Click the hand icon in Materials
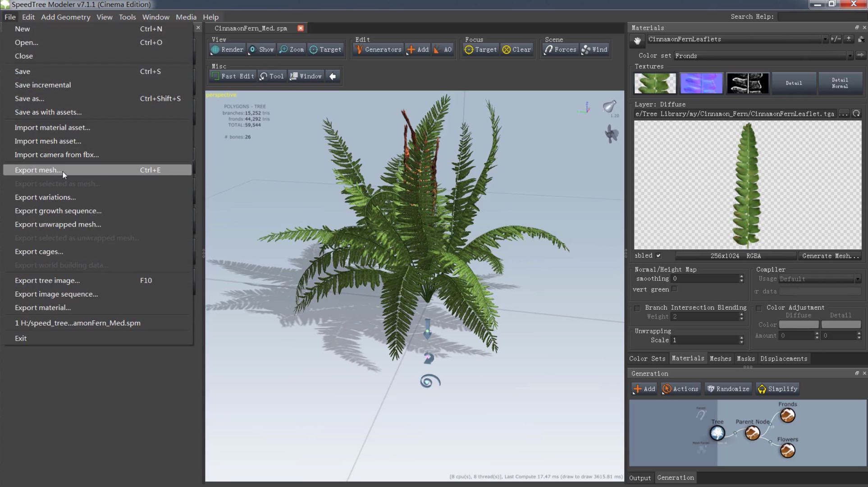Viewport: 868px width, 487px height. tap(637, 40)
